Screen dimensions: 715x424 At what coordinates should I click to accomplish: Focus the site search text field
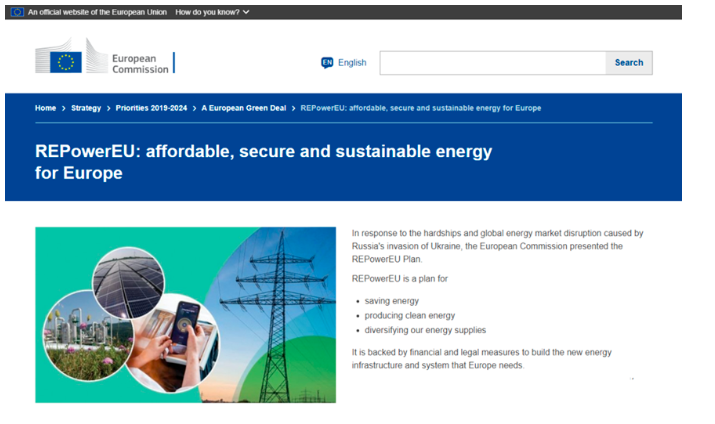click(x=492, y=63)
